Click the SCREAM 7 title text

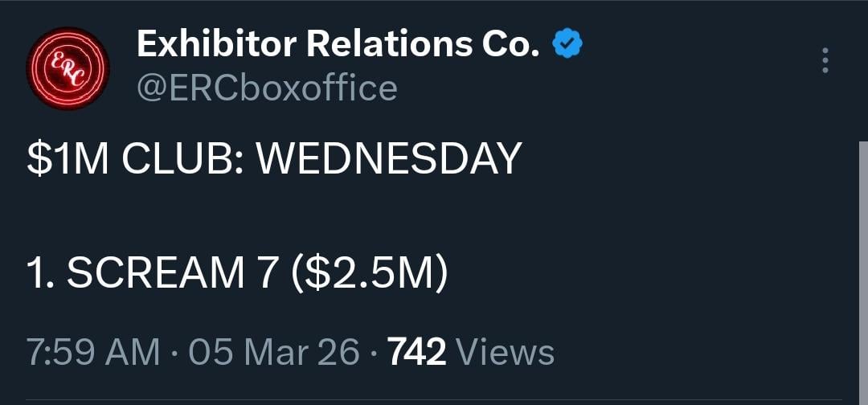155,274
